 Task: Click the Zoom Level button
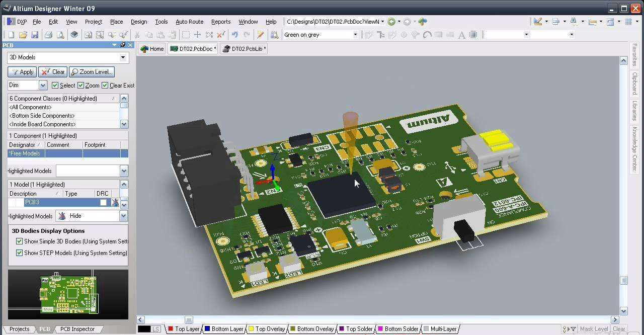tap(92, 72)
